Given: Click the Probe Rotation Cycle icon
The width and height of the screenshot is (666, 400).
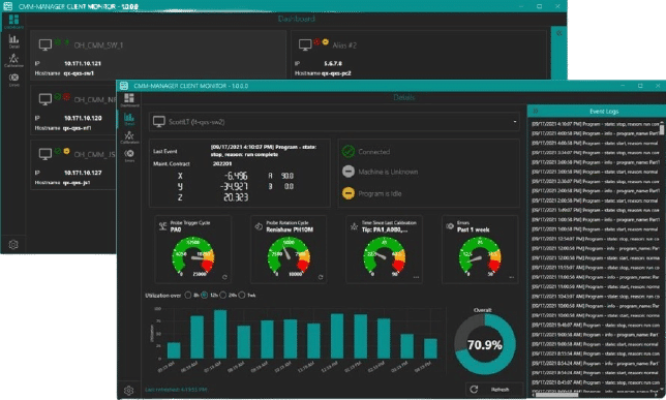Looking at the screenshot, I should point(258,226).
